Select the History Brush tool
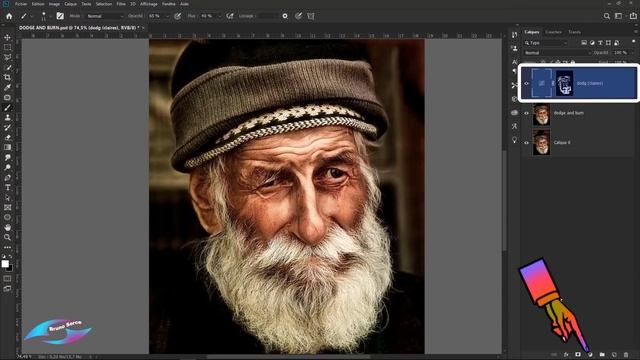The height and width of the screenshot is (360, 640). click(7, 127)
